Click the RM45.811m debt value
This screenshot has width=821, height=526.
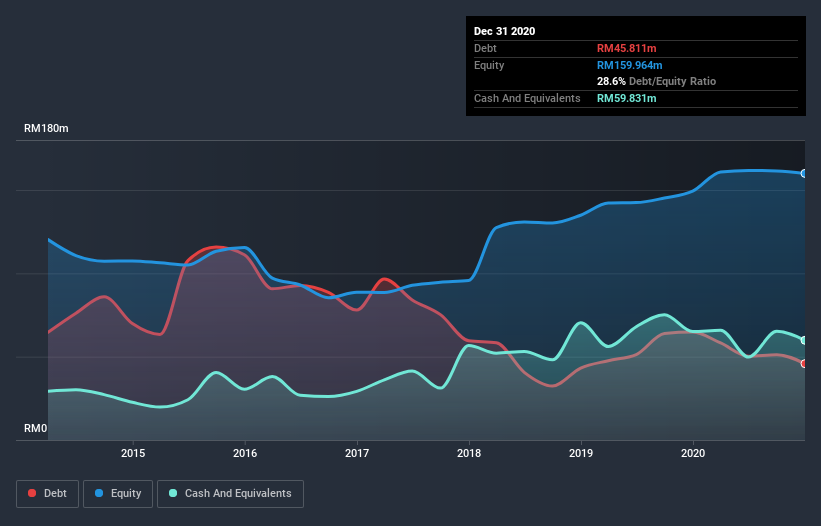[626, 48]
